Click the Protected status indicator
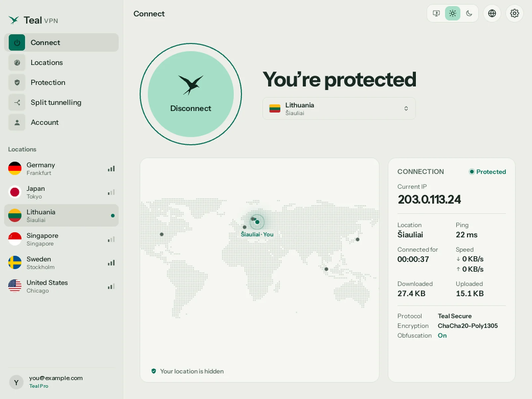 pos(487,172)
